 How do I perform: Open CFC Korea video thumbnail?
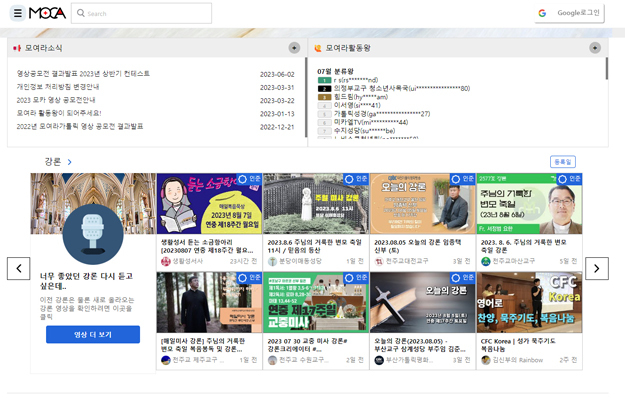coord(529,303)
